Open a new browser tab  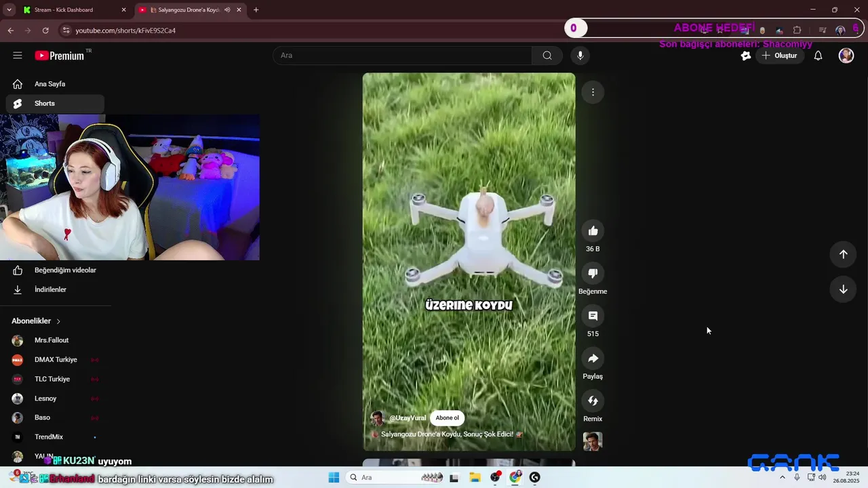click(x=256, y=10)
